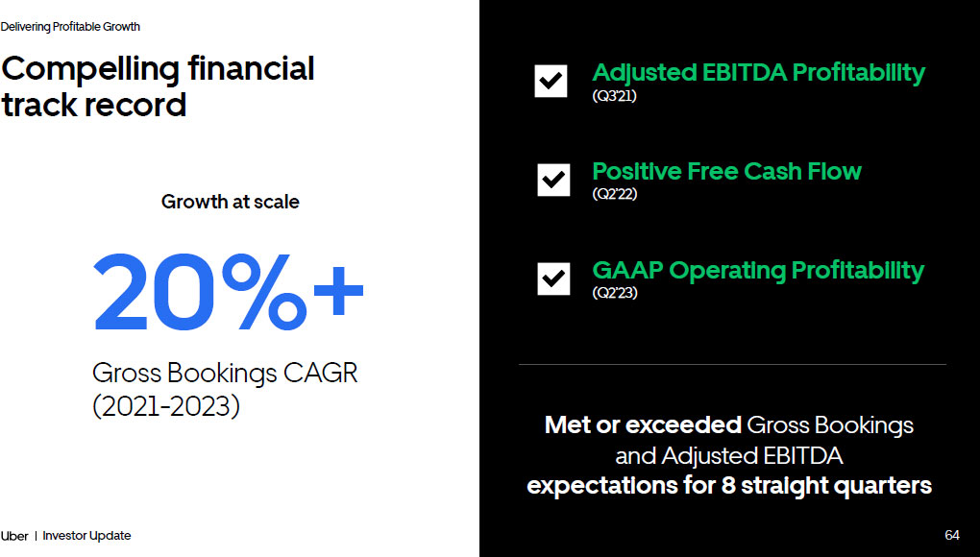Click the Q2'23 date label
This screenshot has height=557, width=980.
(x=615, y=293)
